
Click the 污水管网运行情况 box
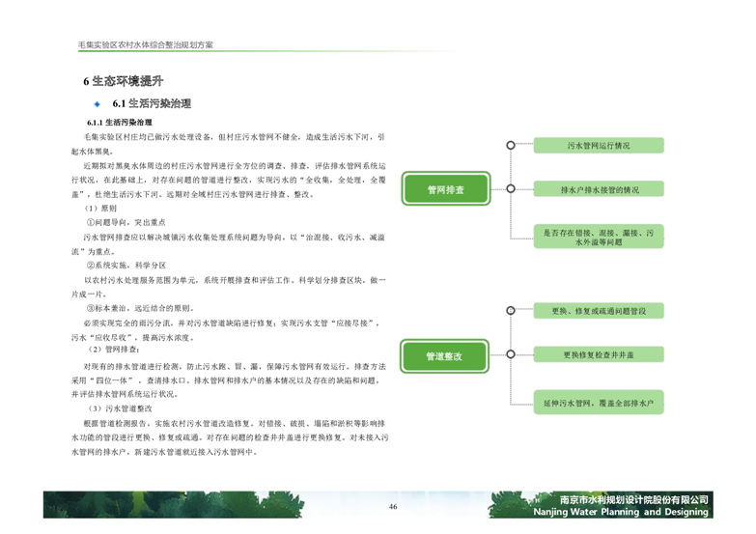pyautogui.click(x=599, y=146)
